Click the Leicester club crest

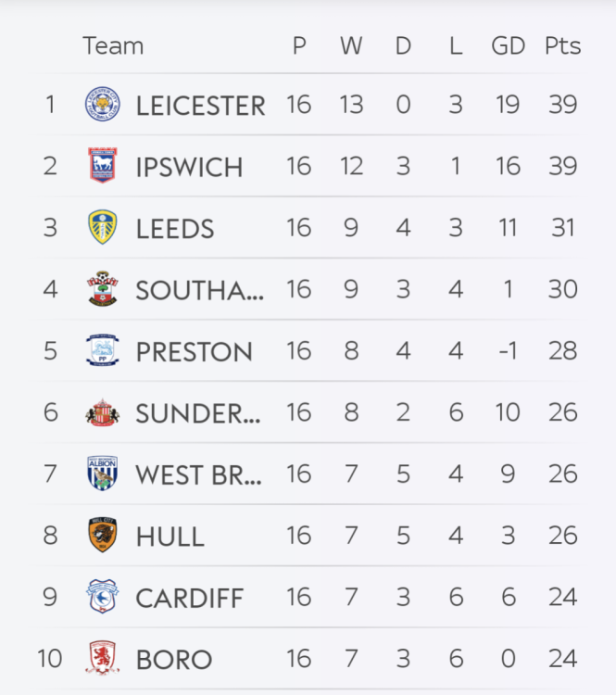[x=102, y=105]
